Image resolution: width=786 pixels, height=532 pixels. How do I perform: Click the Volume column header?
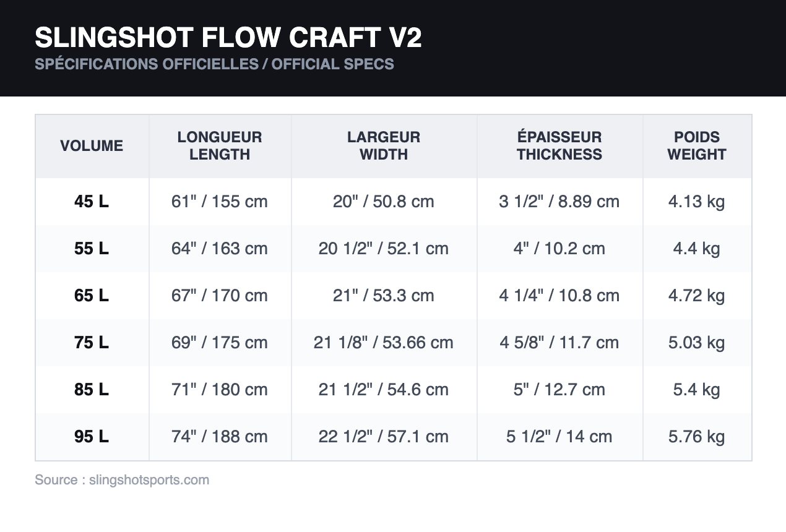tap(92, 146)
